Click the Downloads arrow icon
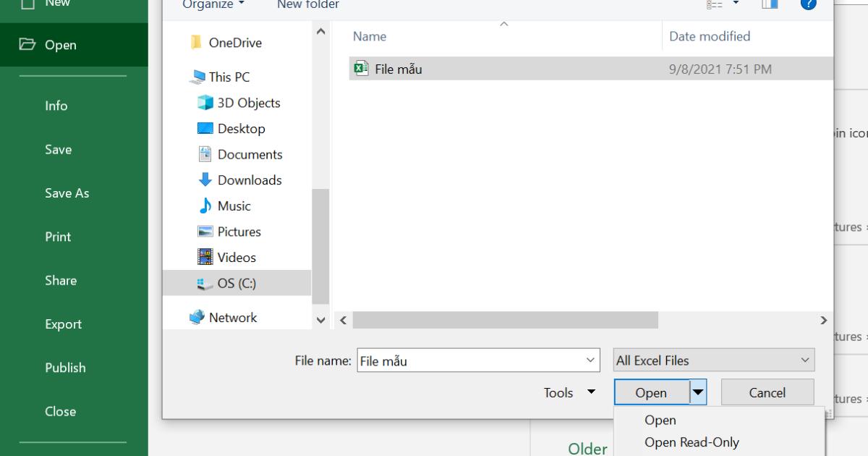 pos(205,180)
